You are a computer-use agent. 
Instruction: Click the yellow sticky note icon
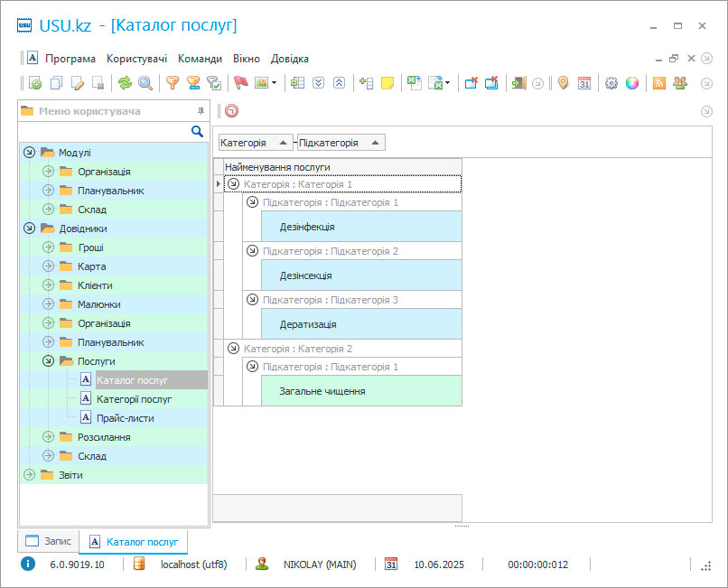pos(387,83)
